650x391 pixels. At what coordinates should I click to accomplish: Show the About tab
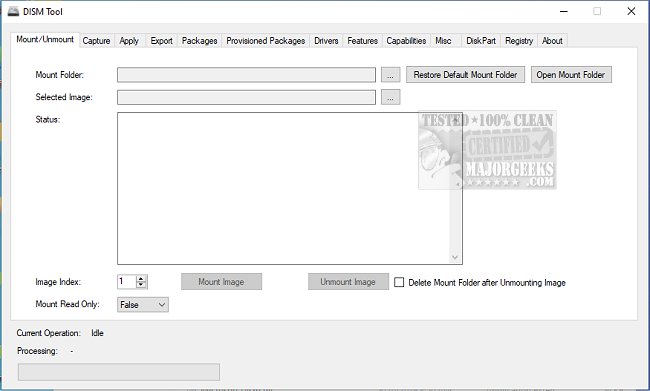tap(552, 41)
